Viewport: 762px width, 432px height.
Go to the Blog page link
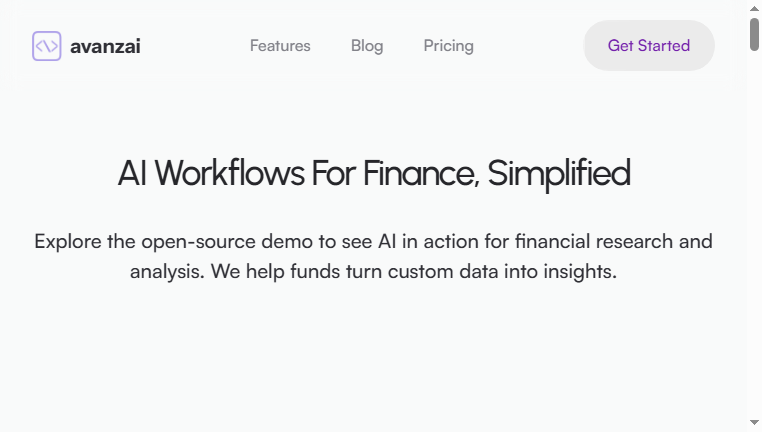pos(367,46)
